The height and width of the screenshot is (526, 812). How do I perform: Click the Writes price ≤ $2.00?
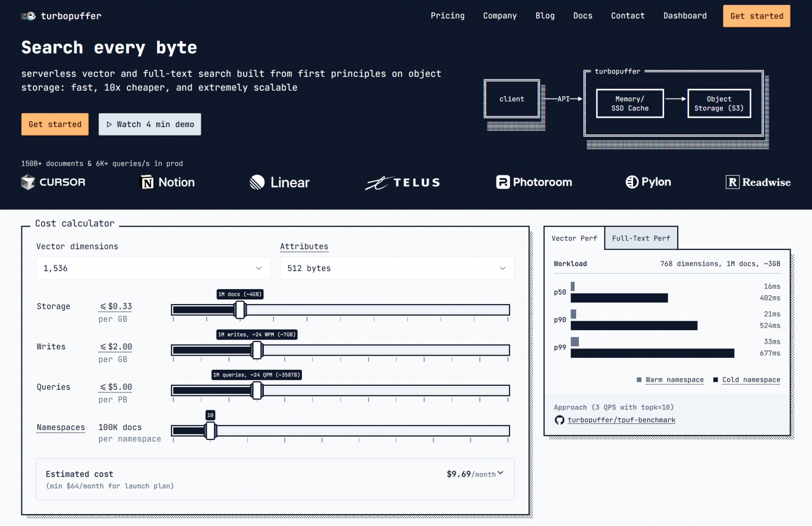[x=116, y=347]
